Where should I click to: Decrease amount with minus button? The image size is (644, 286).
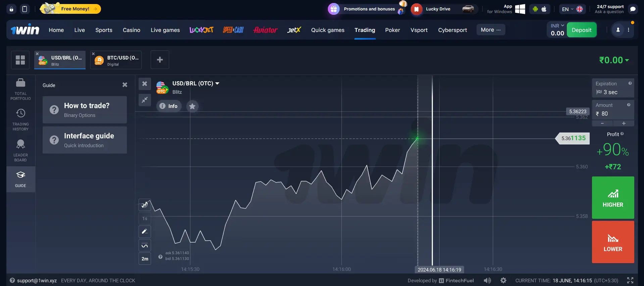[602, 123]
